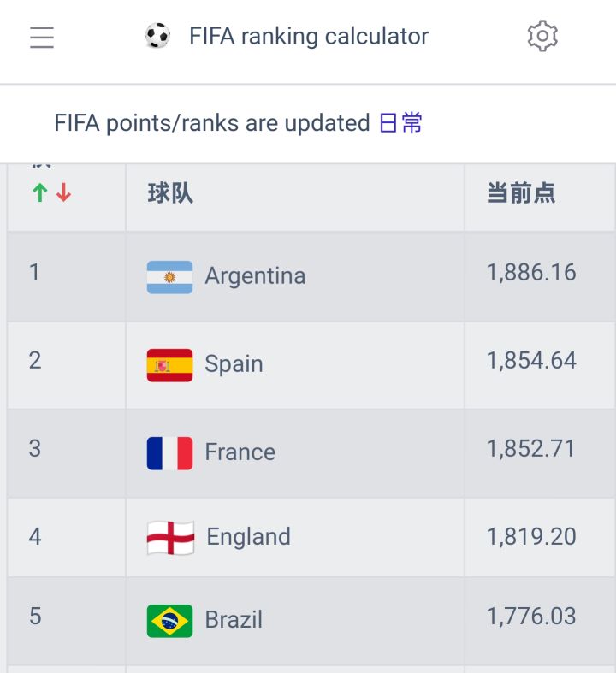Click the England flag icon
The image size is (616, 673).
170,538
